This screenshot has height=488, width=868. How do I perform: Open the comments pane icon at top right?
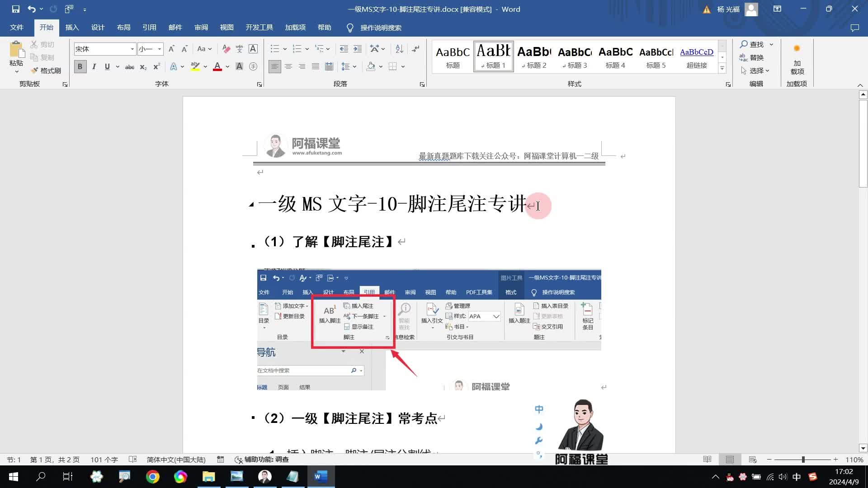[x=854, y=28]
